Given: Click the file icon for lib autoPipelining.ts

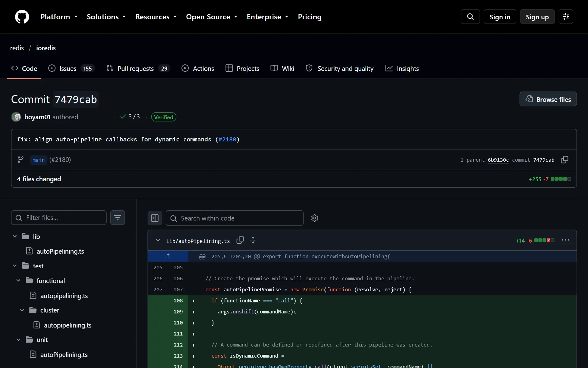Looking at the screenshot, I should (x=29, y=251).
